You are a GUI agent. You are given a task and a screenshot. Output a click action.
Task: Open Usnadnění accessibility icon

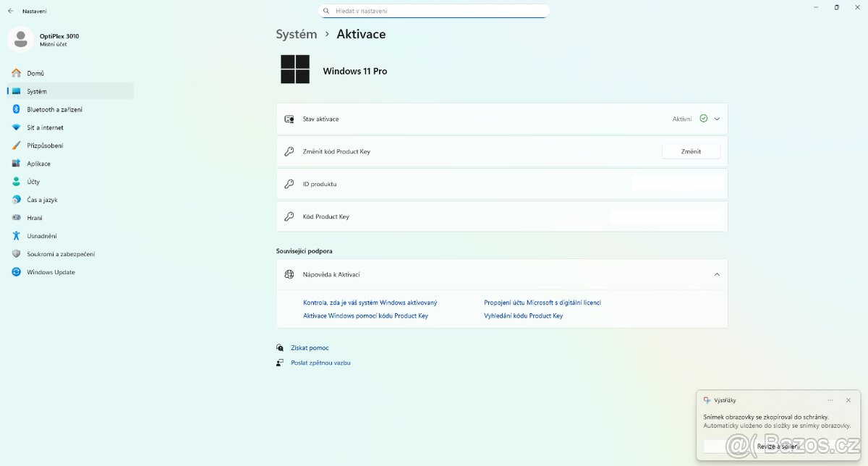click(x=16, y=236)
